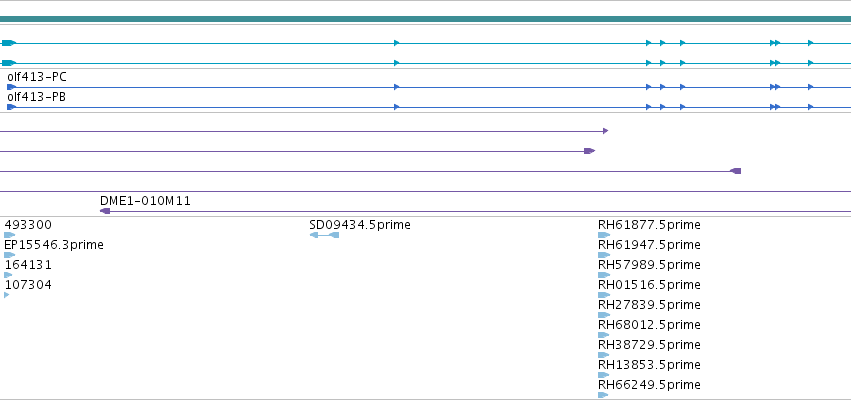
Task: Select the olf413-PC transcript label
Action: pyautogui.click(x=37, y=77)
